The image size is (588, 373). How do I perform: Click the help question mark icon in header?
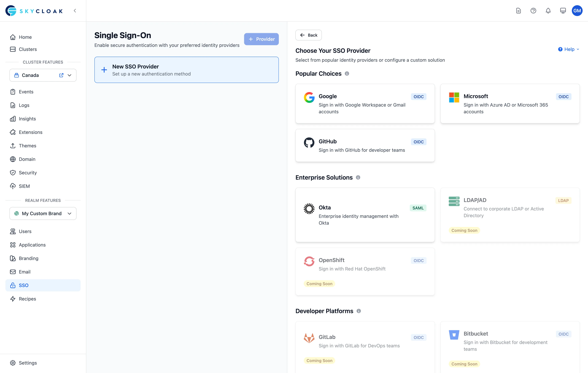(533, 11)
